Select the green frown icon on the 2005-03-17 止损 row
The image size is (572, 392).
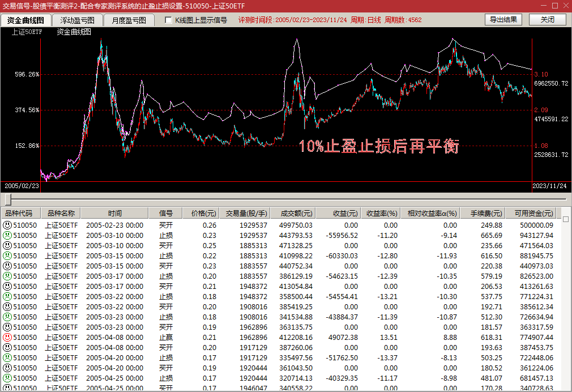coord(7,276)
